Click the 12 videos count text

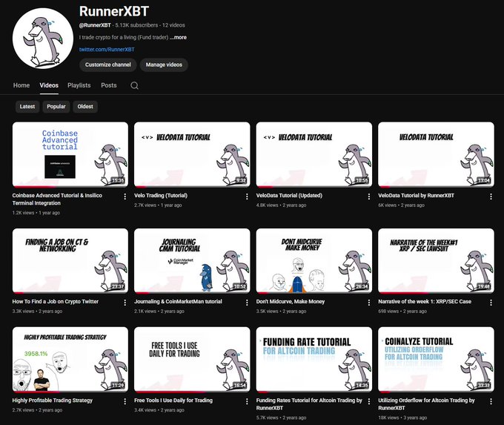coord(173,25)
